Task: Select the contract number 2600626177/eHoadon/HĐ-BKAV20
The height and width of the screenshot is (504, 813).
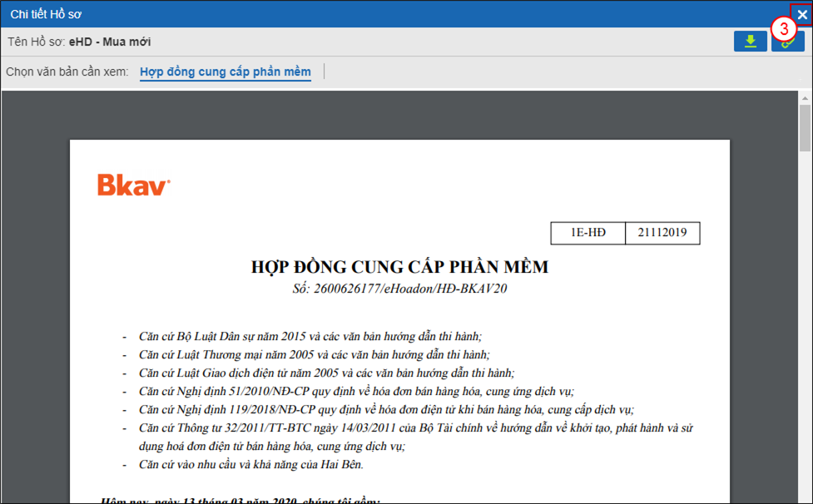Action: (x=410, y=289)
